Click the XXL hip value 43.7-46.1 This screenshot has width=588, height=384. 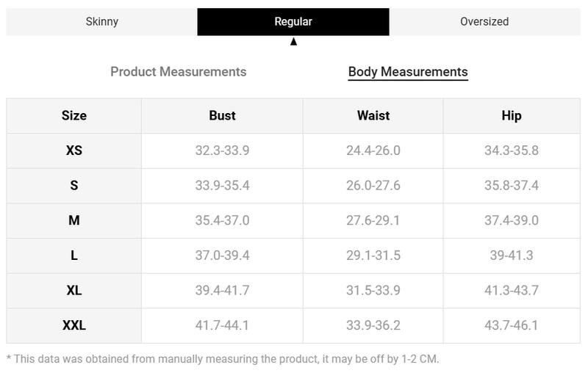(x=512, y=325)
